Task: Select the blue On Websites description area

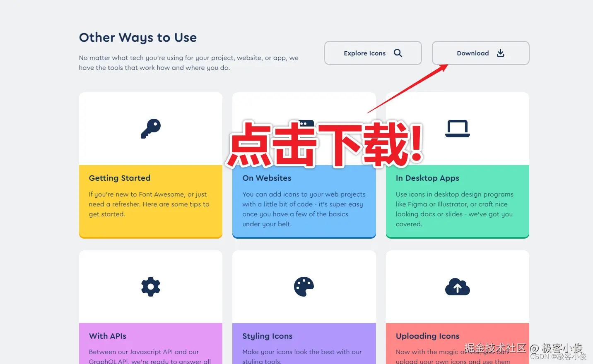Action: point(304,209)
